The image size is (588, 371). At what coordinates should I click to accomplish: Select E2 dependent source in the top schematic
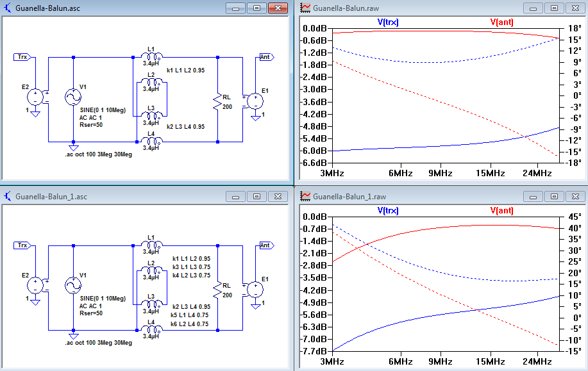[35, 97]
